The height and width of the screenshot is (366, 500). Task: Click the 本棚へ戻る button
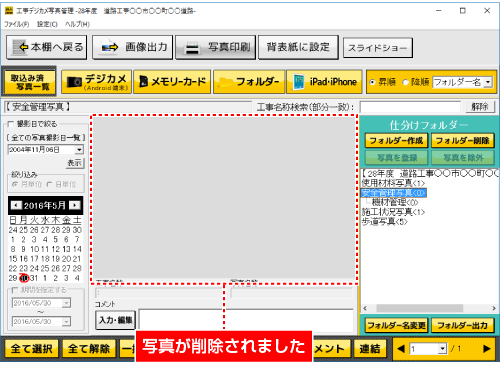46,47
